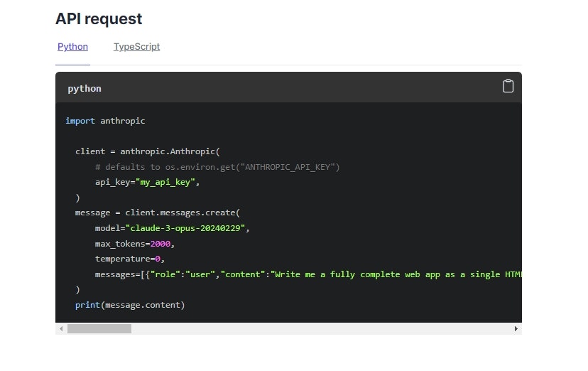Click the model="claude-3-opus-20240229" line
The width and height of the screenshot is (588, 371).
tap(172, 228)
